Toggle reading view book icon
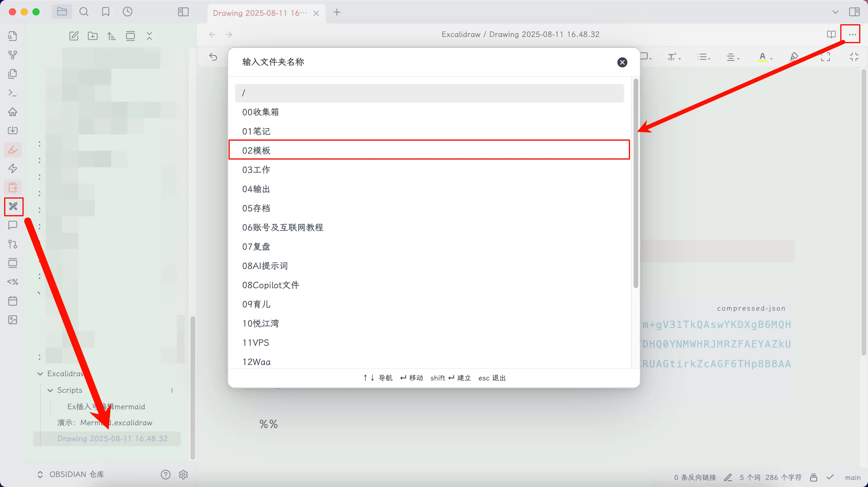 (x=831, y=34)
